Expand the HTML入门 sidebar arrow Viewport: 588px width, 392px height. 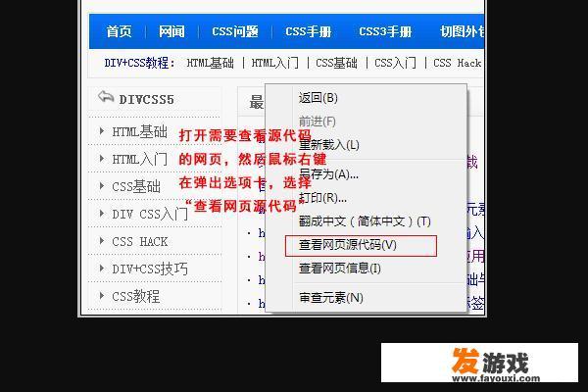[102, 159]
